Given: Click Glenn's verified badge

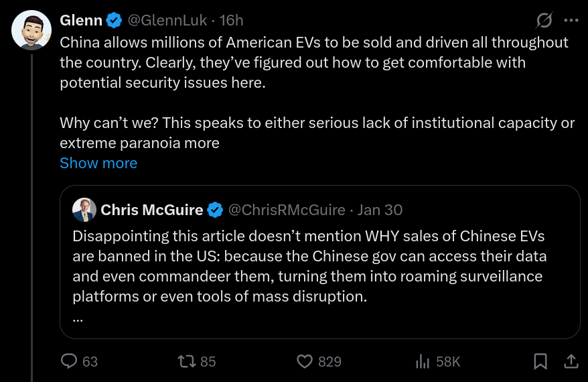Looking at the screenshot, I should (x=115, y=21).
